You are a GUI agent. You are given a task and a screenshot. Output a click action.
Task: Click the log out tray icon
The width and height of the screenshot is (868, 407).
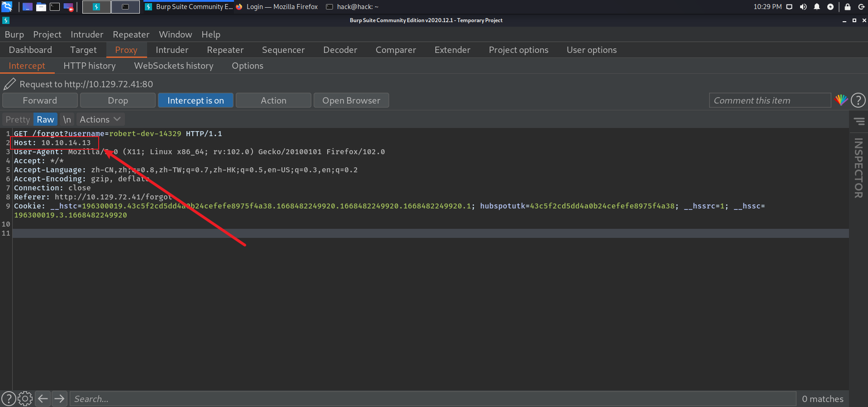(861, 7)
